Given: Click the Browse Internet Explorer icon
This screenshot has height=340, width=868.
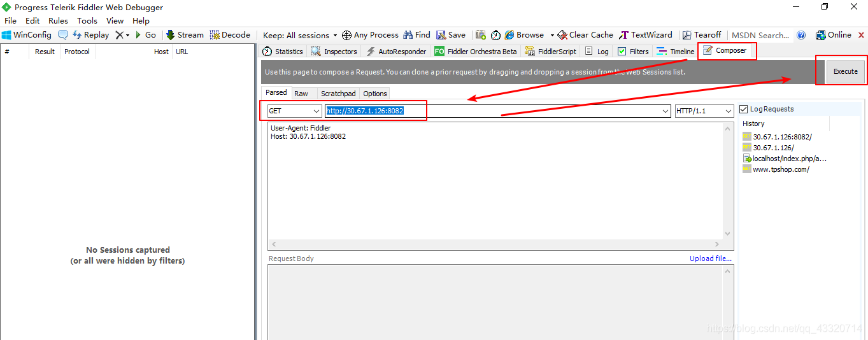Looking at the screenshot, I should (509, 35).
